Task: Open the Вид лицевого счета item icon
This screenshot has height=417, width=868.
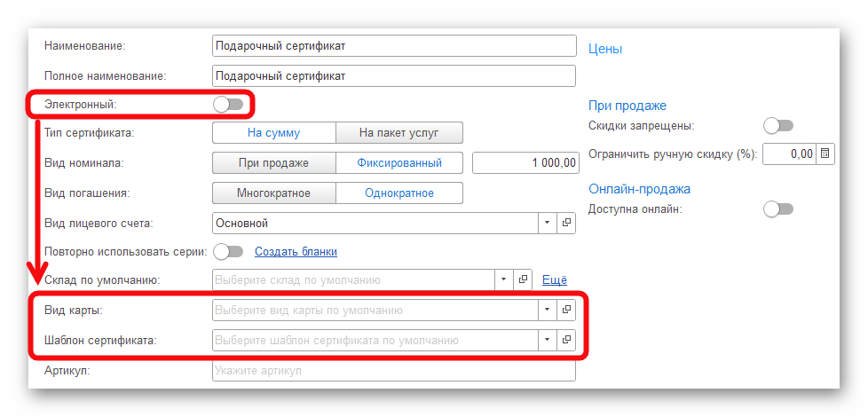Action: [x=565, y=223]
